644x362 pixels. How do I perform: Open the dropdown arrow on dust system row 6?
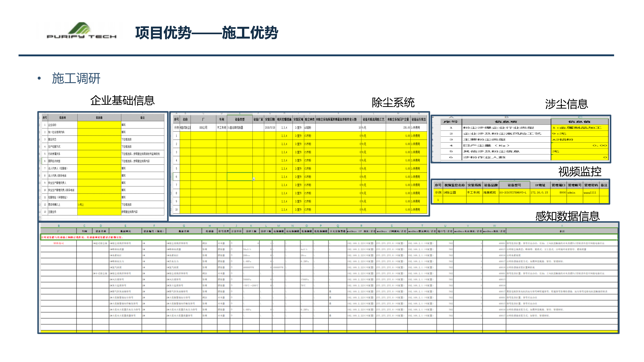(x=254, y=179)
